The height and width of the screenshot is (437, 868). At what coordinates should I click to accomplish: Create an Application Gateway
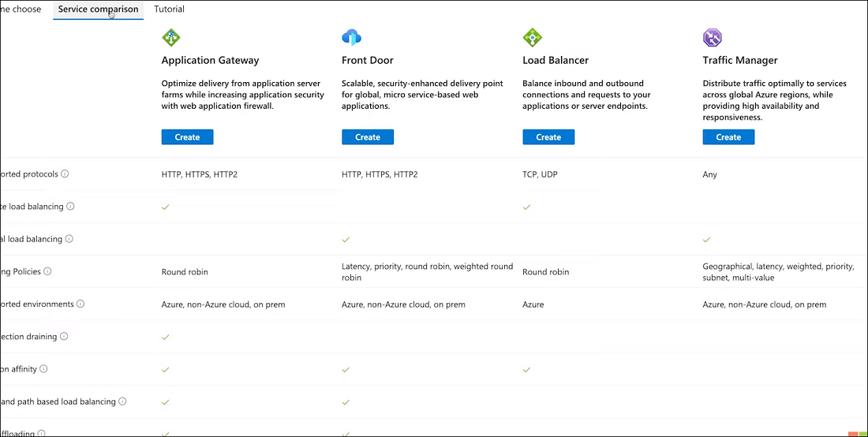pos(187,137)
